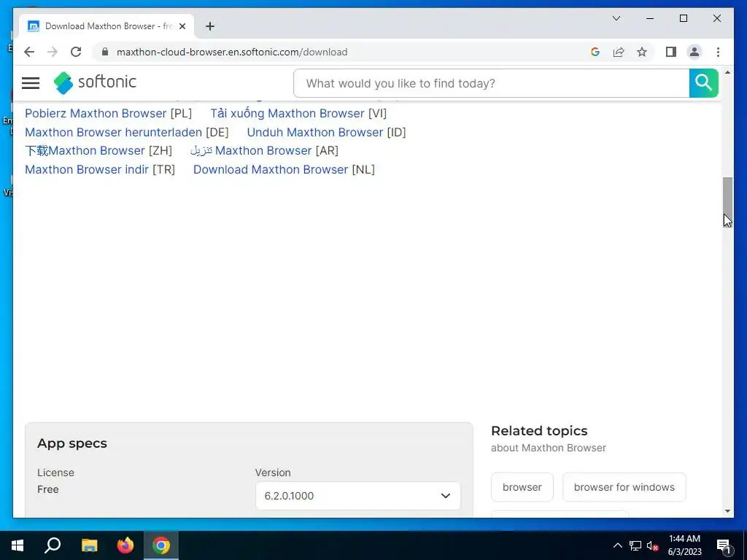
Task: Click the Version label
Action: coord(273,472)
